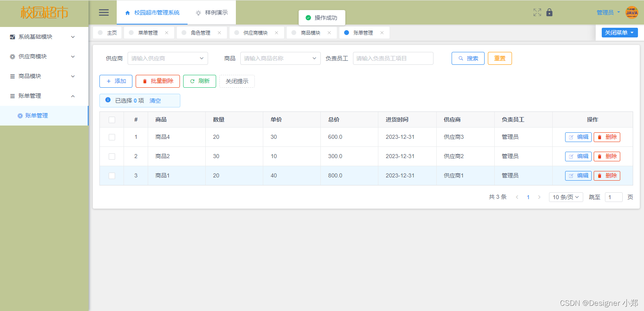Screen dimensions: 644x311
Task: Expand the 管理员 user dropdown
Action: [x=608, y=12]
